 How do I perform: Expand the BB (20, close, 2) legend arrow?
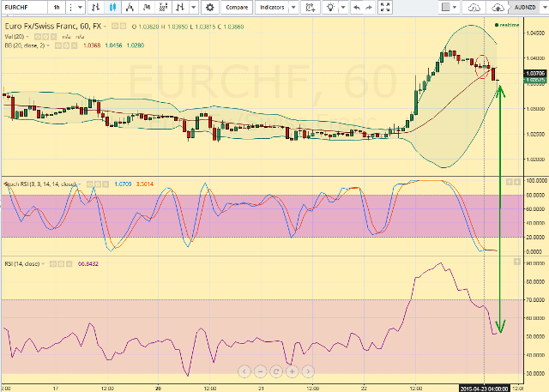[x=48, y=45]
